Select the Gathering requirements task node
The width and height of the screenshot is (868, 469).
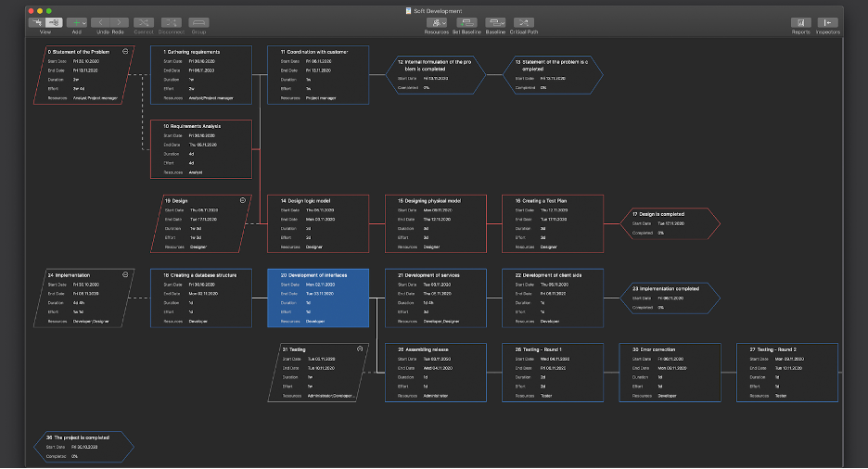point(201,75)
